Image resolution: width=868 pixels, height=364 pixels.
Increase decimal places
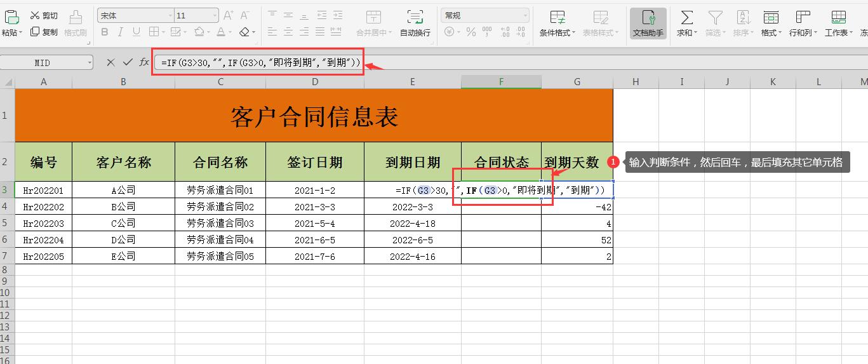coord(505,31)
